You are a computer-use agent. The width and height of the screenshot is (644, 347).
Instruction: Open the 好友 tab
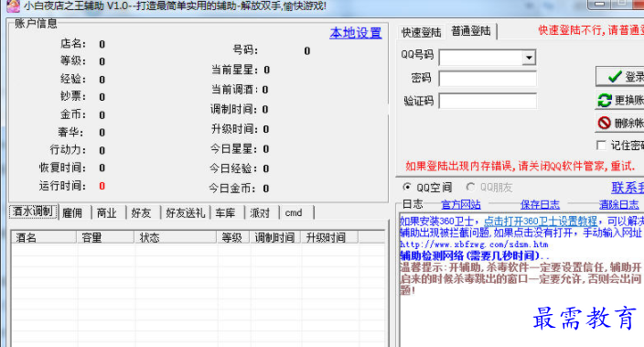tap(141, 213)
